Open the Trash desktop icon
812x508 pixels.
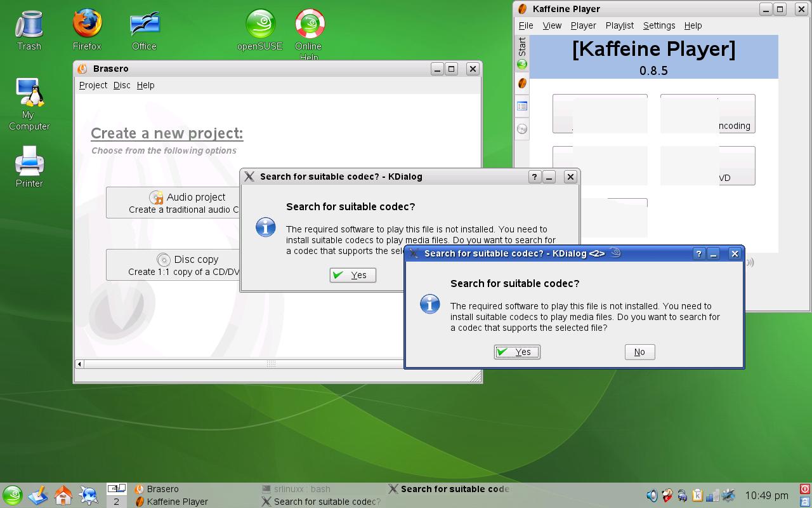(x=29, y=30)
